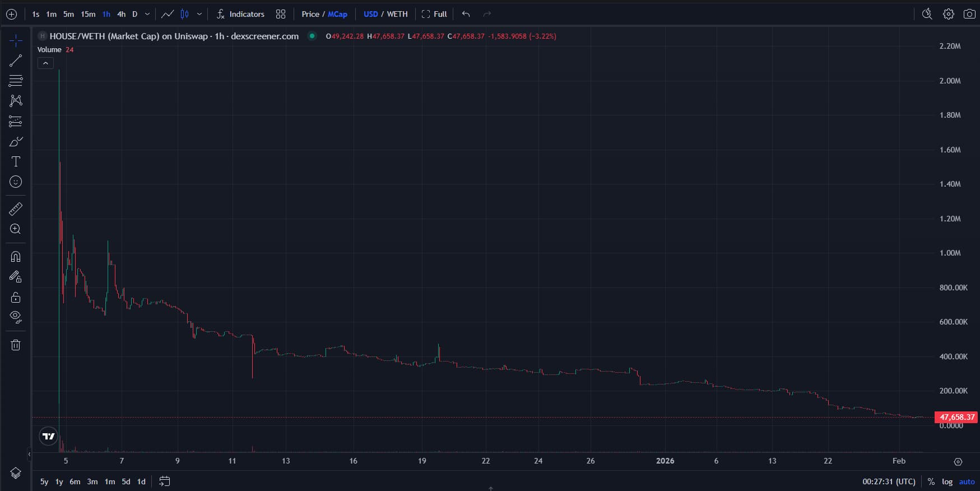Viewport: 980px width, 491px height.
Task: Select the Fibonacci retracement tool
Action: [16, 81]
